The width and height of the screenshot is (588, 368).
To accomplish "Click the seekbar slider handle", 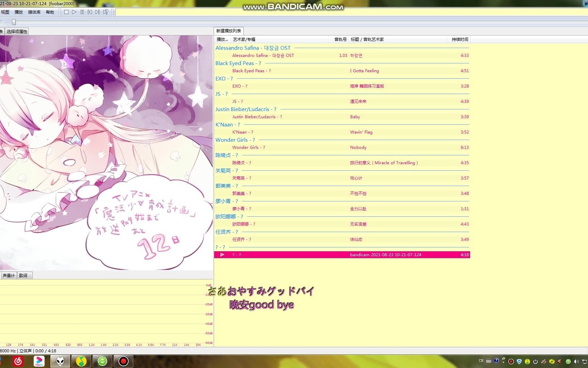I will pos(14,22).
